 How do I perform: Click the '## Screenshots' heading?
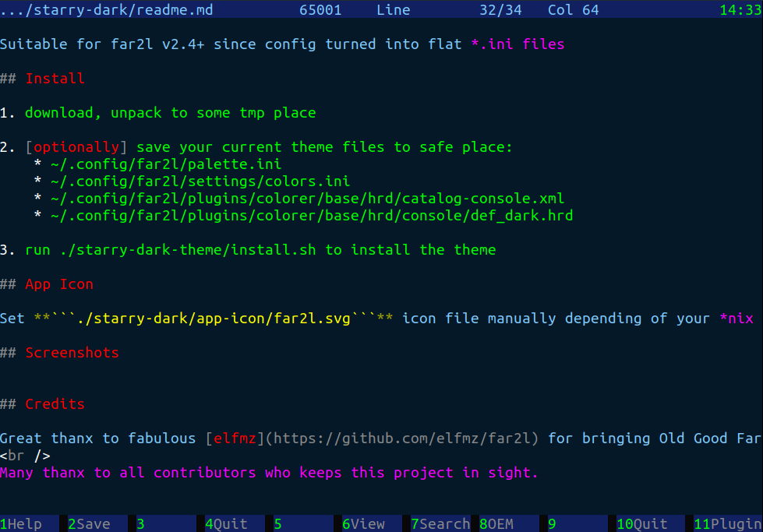tap(59, 353)
